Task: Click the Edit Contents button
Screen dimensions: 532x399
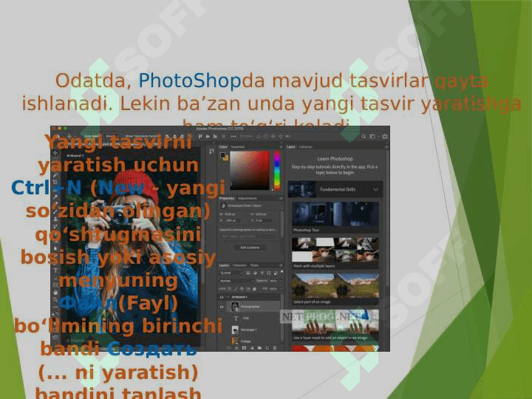Action: [250, 248]
